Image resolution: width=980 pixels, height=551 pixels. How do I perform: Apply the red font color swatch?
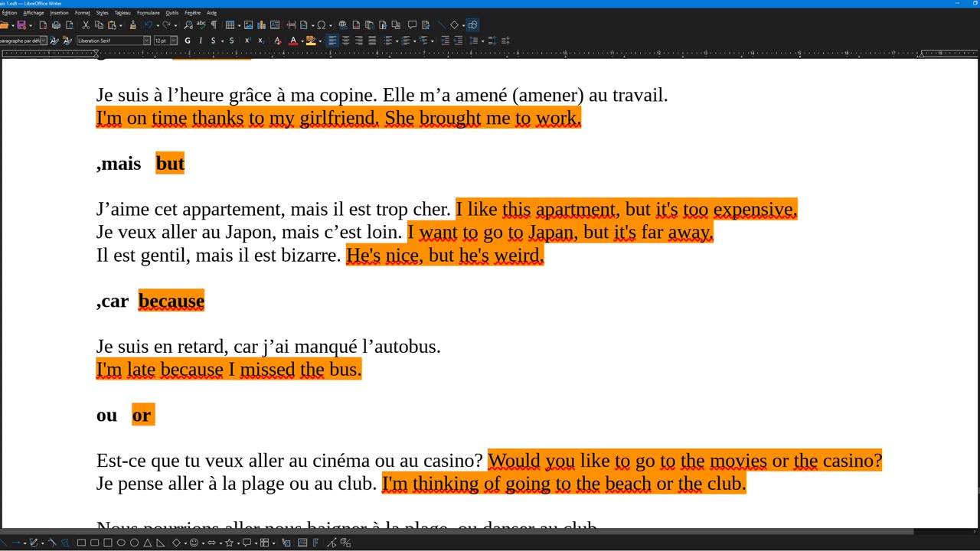pos(293,41)
